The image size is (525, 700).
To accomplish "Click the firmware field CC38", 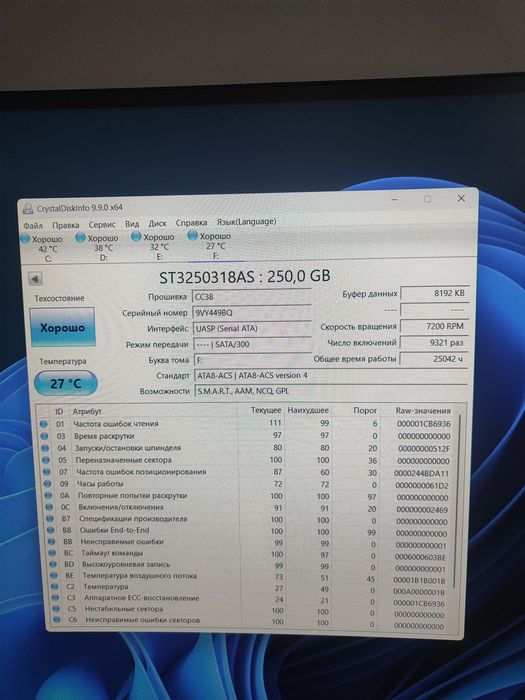I will pos(251,296).
